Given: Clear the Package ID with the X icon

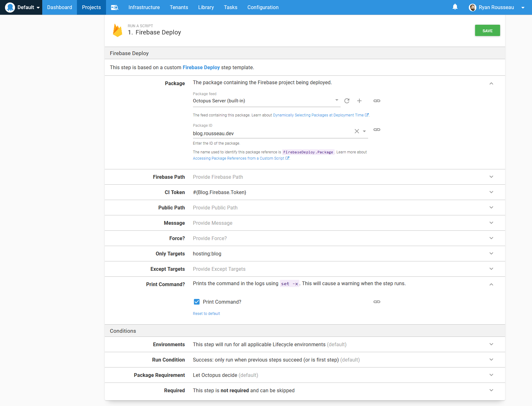Looking at the screenshot, I should (x=357, y=131).
